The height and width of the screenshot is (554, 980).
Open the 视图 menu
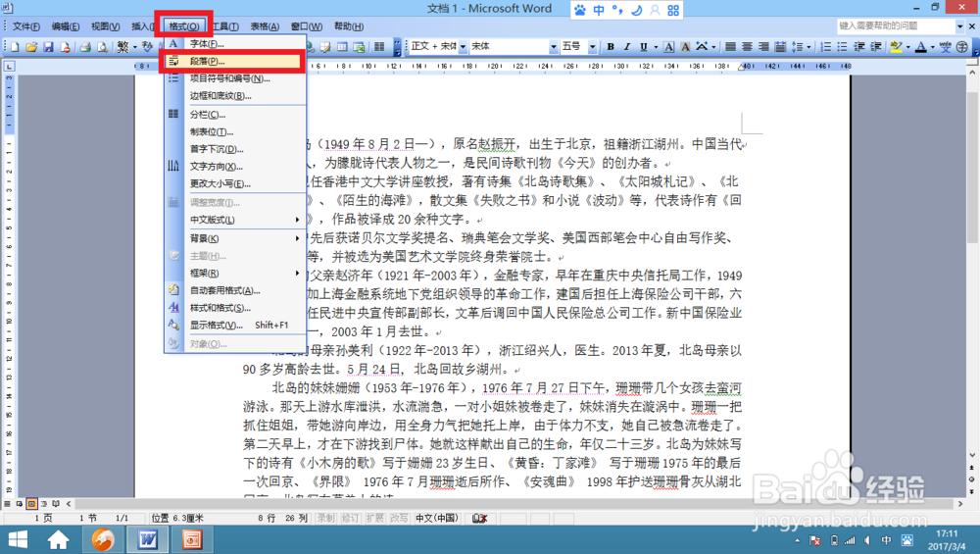(x=105, y=26)
